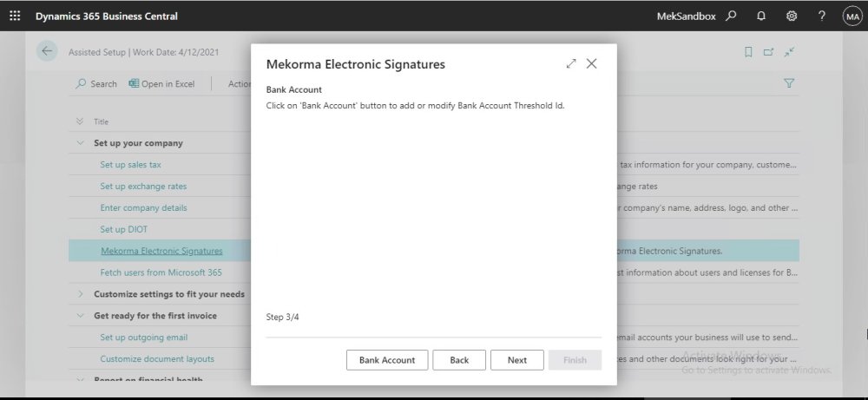868x400 pixels.
Task: Collapse the Set up your company group
Action: click(x=81, y=143)
